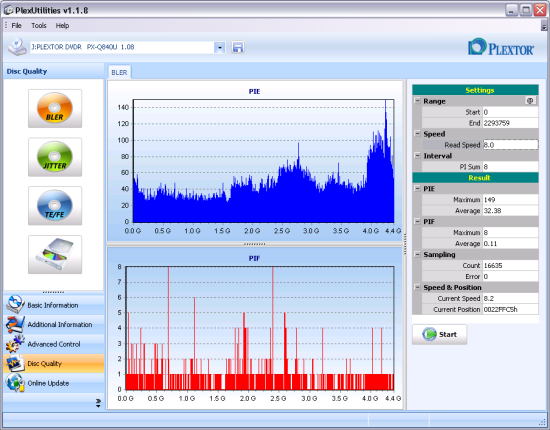This screenshot has width=550, height=430.
Task: Open the File menu
Action: [16, 26]
